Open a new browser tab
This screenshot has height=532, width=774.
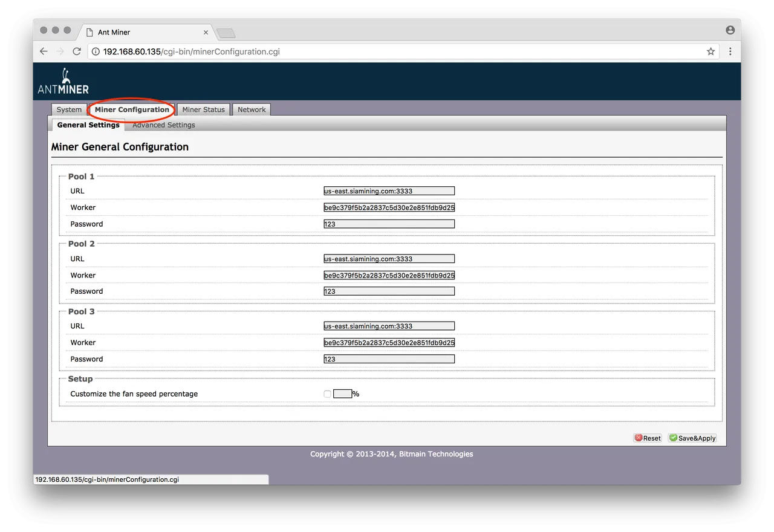pyautogui.click(x=226, y=33)
